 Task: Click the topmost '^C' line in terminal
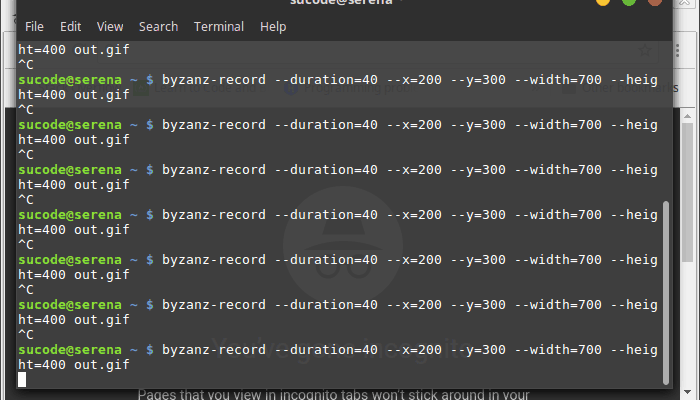point(26,65)
